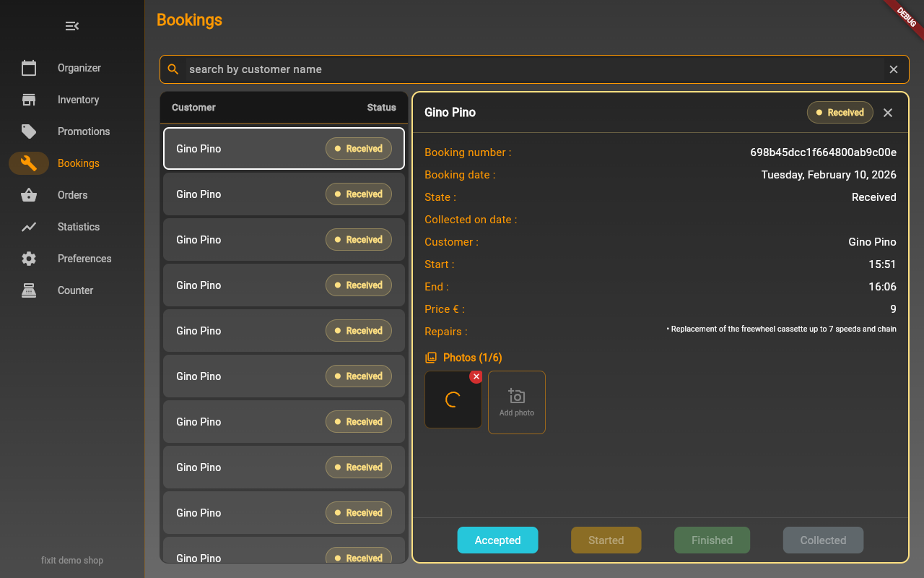Click the Bookings wrench icon
Screen dimensions: 924x578
point(29,163)
